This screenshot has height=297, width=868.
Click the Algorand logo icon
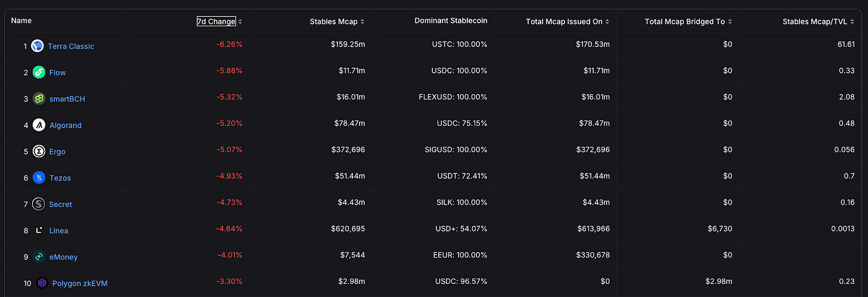(39, 125)
